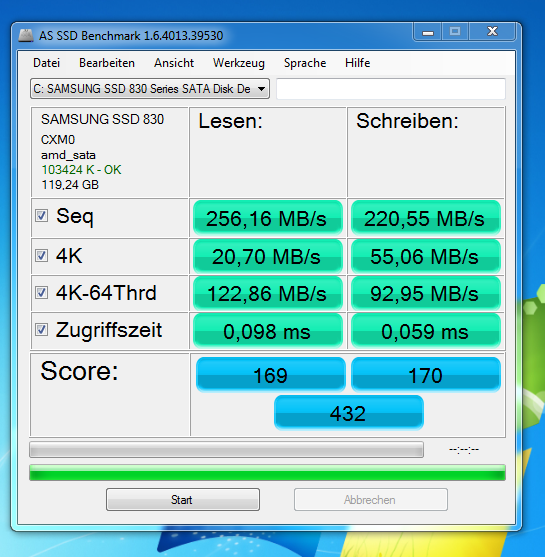This screenshot has width=545, height=557.
Task: Click the green overall progress bar
Action: coord(267,472)
